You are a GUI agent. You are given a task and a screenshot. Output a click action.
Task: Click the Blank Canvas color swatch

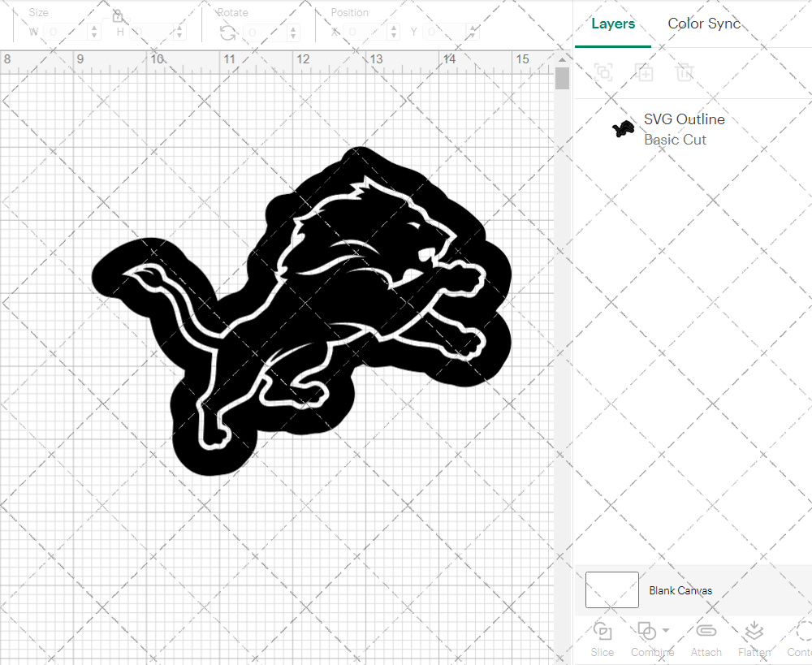[x=611, y=590]
